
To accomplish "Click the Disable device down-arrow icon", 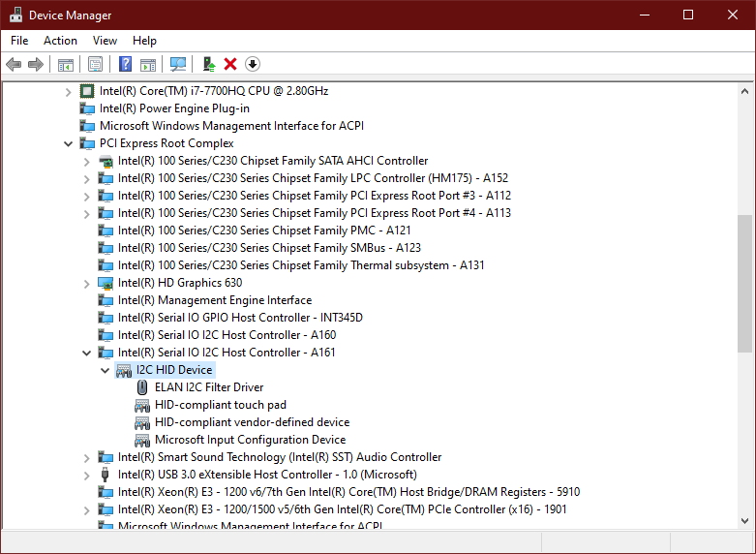I will coord(253,64).
